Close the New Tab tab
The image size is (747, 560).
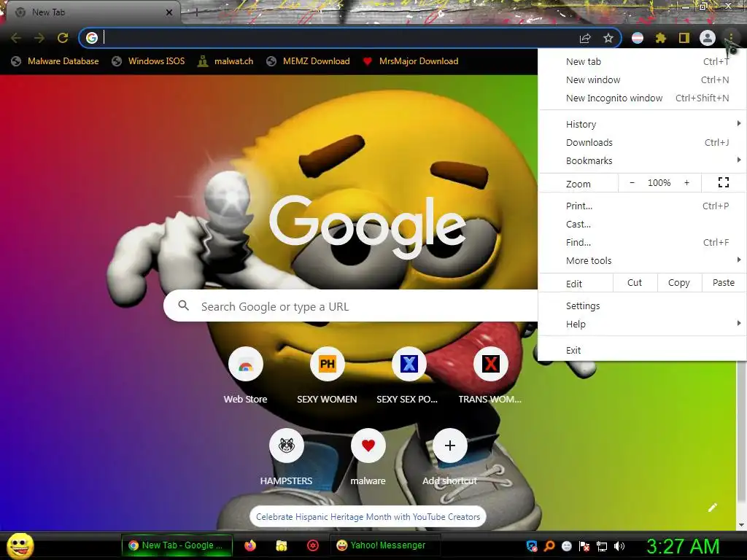169,12
